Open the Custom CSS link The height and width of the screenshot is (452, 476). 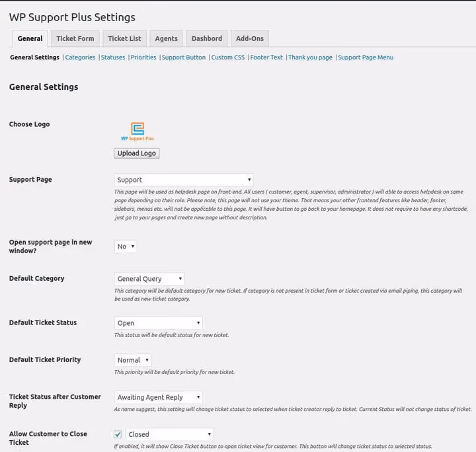(228, 57)
